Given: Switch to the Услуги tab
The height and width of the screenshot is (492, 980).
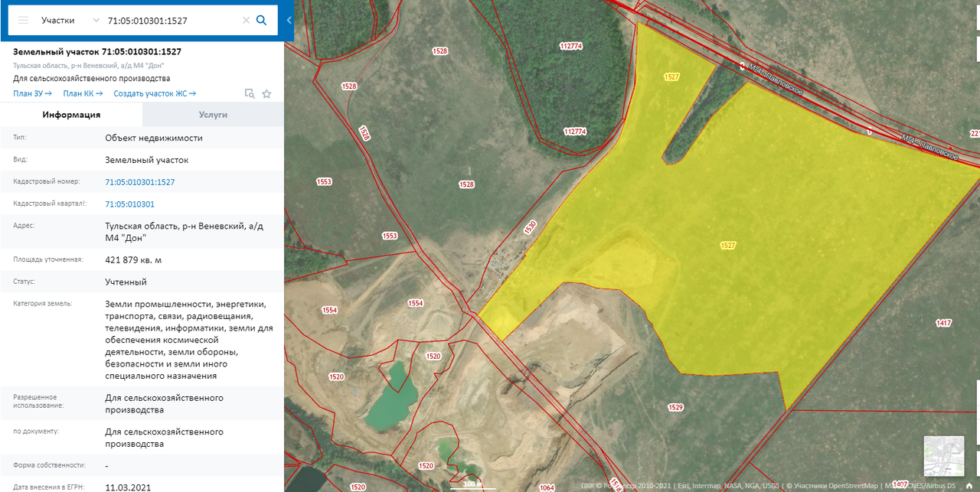Looking at the screenshot, I should pos(213,115).
